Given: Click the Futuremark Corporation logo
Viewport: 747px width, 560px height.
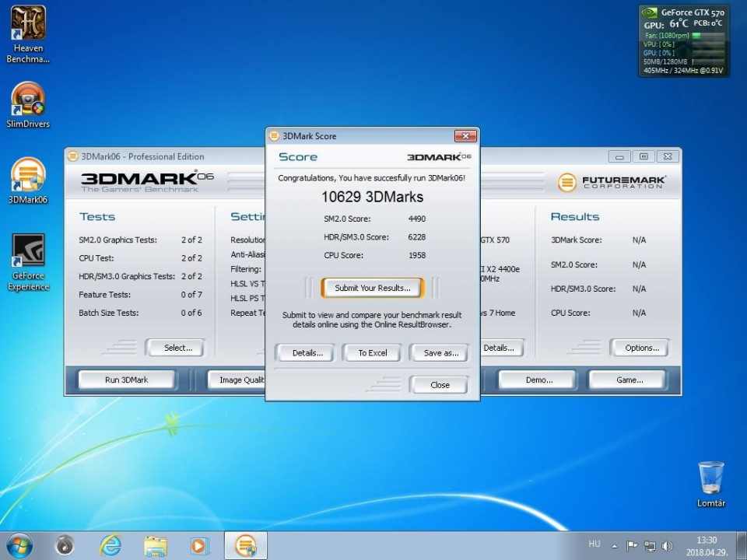Looking at the screenshot, I should pos(612,182).
